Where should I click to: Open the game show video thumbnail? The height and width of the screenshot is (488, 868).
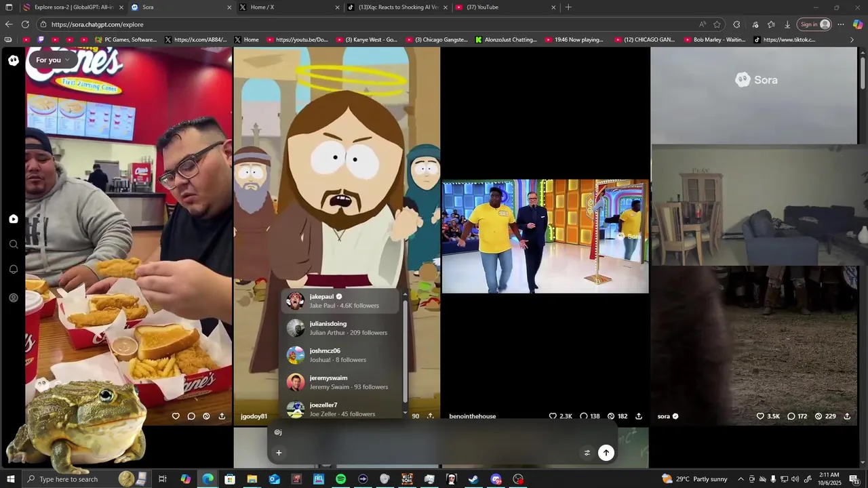click(545, 236)
